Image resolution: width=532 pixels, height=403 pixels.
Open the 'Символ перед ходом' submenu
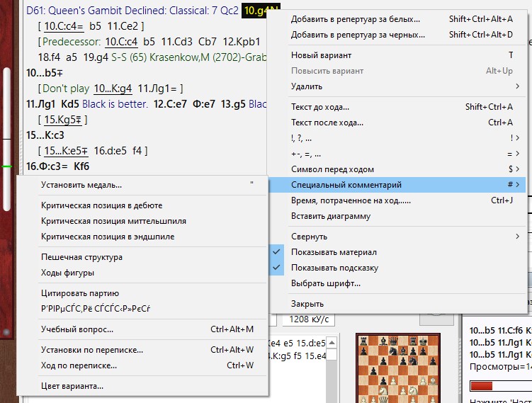coord(332,169)
